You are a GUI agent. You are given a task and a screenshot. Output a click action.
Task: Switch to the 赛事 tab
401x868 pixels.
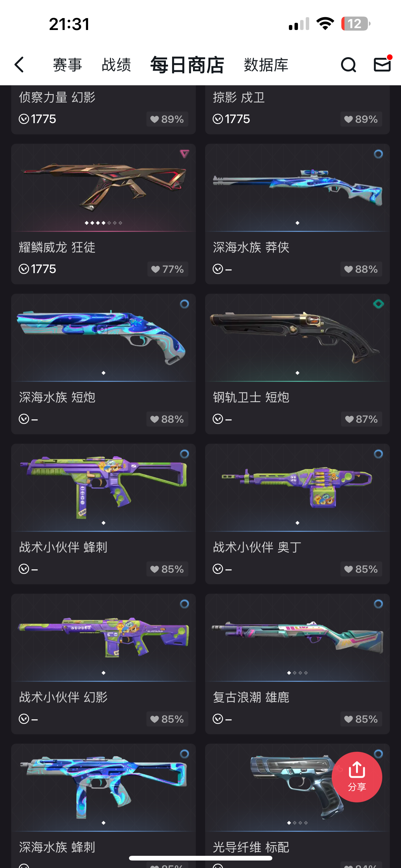click(68, 65)
